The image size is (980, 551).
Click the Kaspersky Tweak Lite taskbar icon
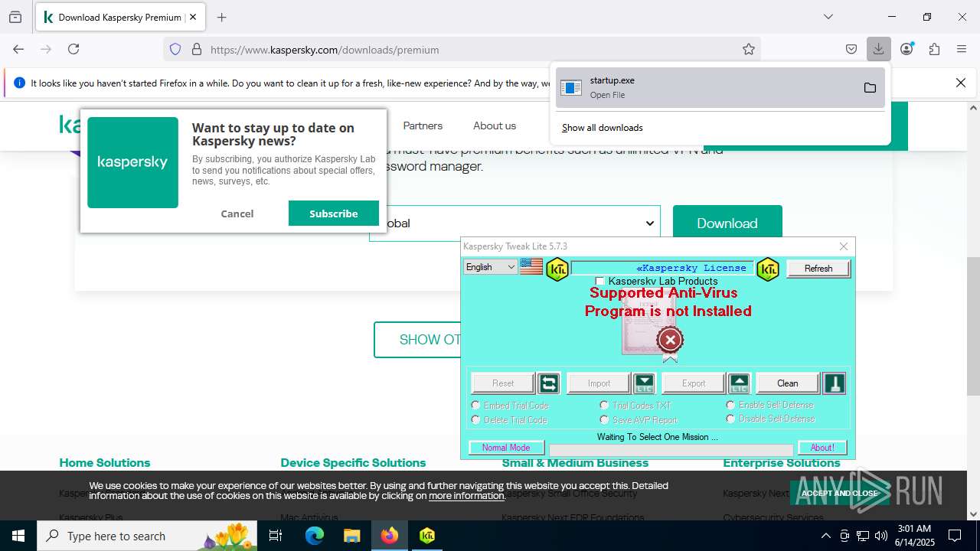click(427, 536)
